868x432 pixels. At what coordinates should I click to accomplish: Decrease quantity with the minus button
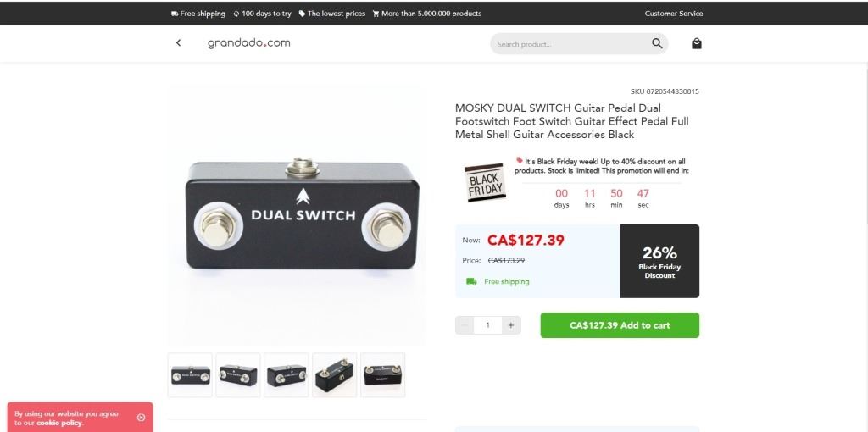(465, 325)
